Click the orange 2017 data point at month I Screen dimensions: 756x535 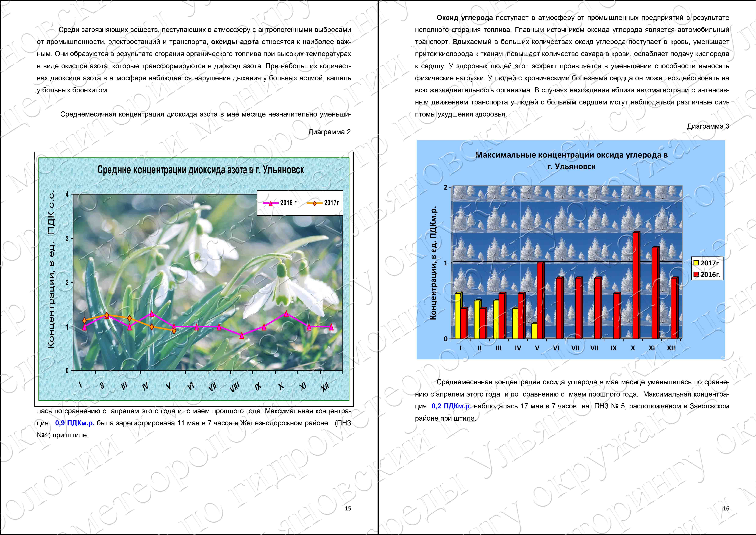point(85,320)
